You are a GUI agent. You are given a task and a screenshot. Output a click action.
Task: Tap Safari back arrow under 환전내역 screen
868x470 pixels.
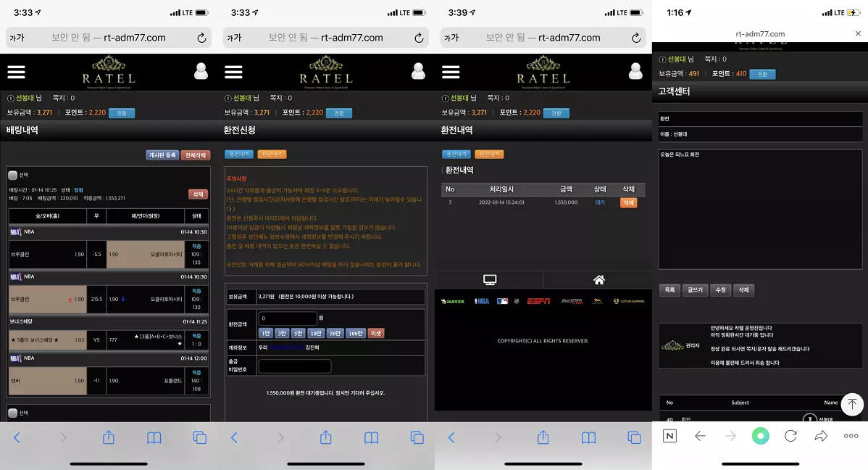tap(451, 438)
